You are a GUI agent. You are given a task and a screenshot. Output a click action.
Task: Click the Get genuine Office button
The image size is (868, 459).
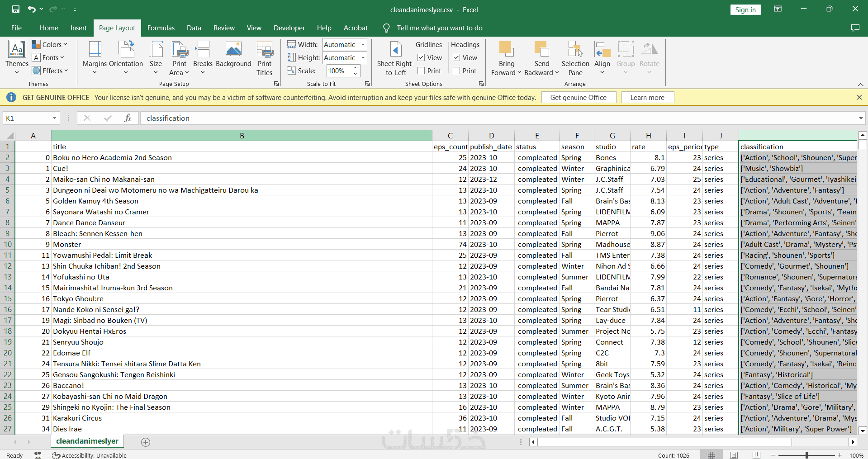[x=578, y=97]
